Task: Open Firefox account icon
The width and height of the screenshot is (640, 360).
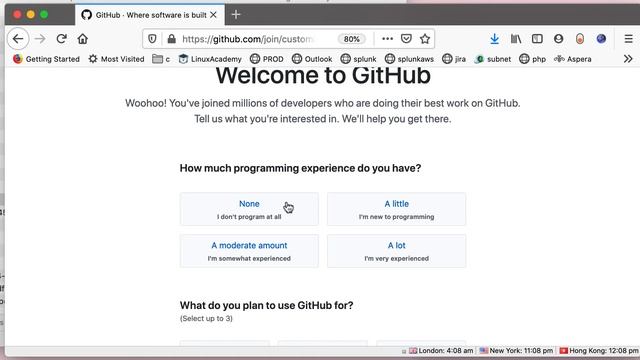Action: tap(558, 39)
